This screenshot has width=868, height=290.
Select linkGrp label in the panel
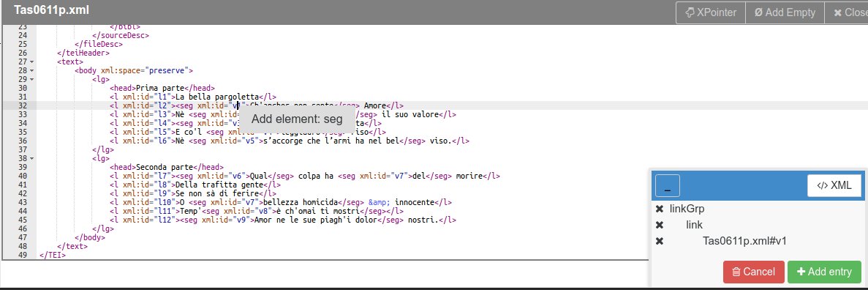pyautogui.click(x=687, y=209)
